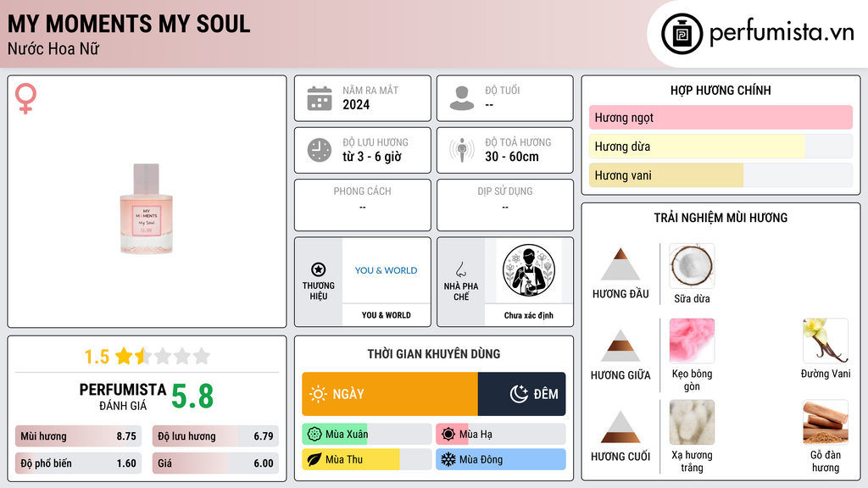Click the person icon beside Độ tuổi

point(462,98)
